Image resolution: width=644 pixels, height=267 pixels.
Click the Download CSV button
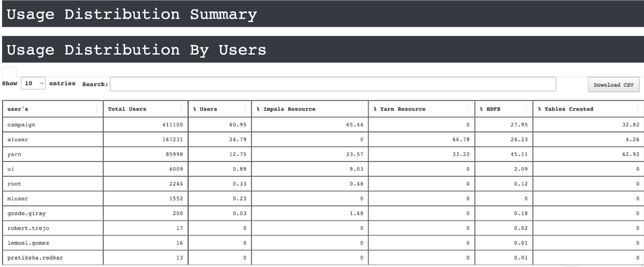614,85
